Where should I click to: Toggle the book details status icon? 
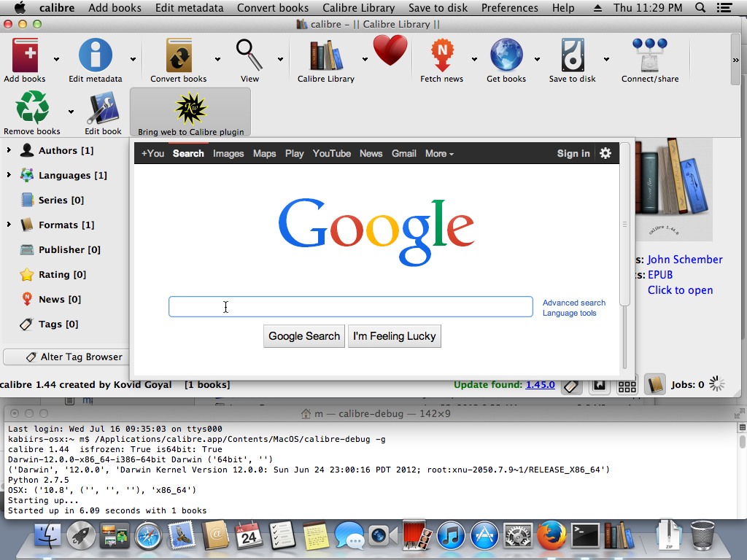click(x=655, y=385)
